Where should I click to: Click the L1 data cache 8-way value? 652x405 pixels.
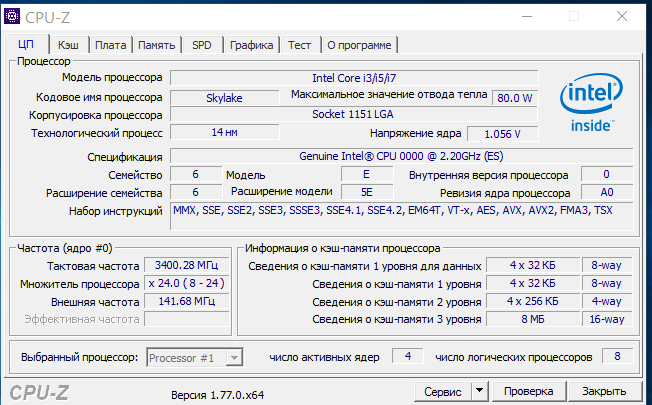[607, 265]
